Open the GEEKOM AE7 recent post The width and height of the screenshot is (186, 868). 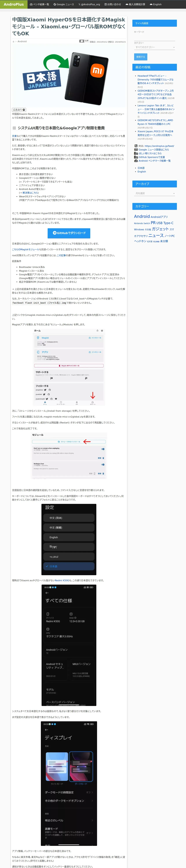[x=155, y=122]
